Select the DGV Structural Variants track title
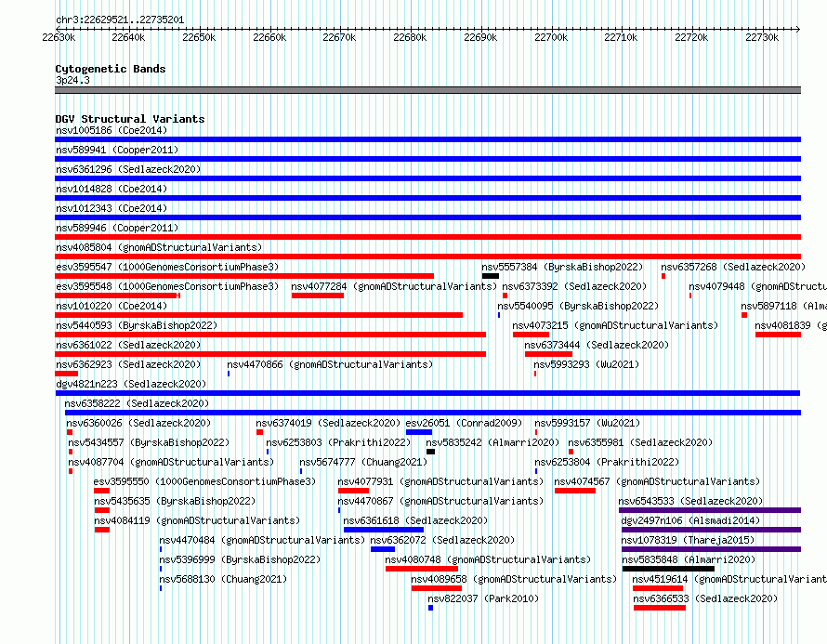The height and width of the screenshot is (644, 827). coord(130,119)
